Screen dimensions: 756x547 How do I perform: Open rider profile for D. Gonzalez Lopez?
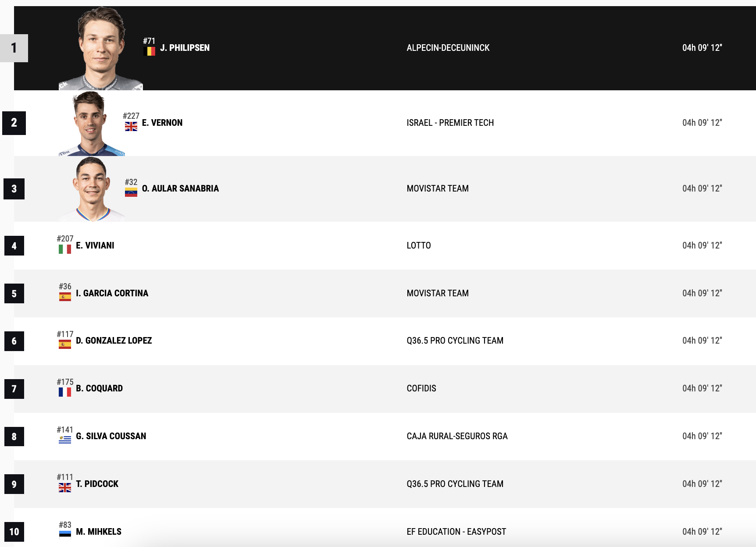114,341
